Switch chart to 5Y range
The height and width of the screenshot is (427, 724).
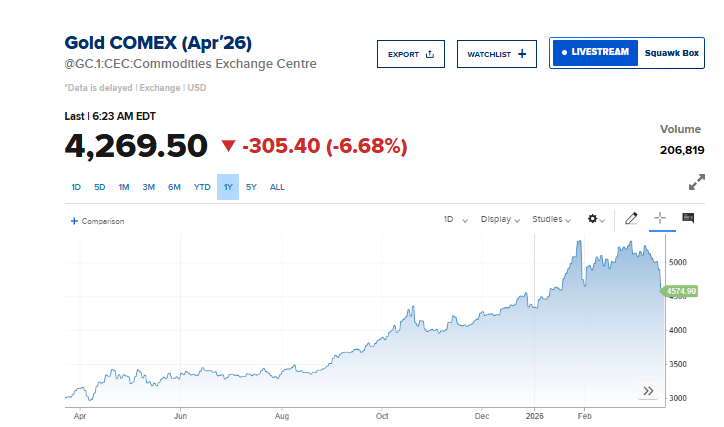coord(251,187)
